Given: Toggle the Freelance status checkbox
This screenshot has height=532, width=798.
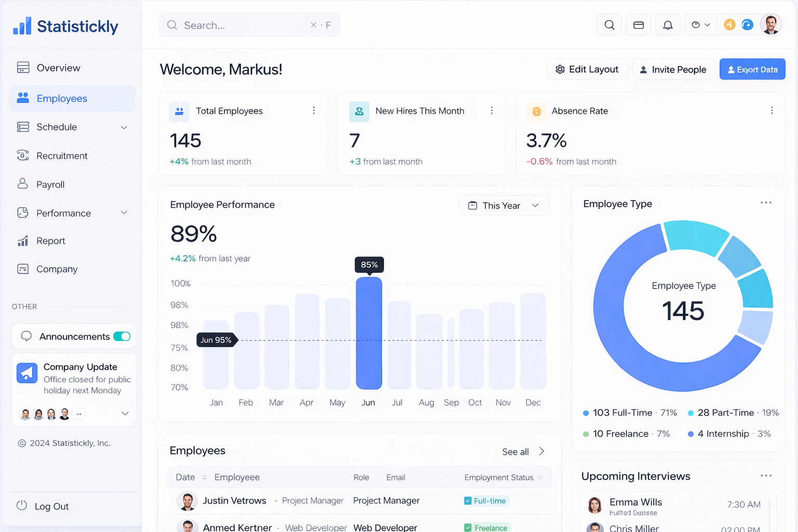Looking at the screenshot, I should click(x=468, y=528).
